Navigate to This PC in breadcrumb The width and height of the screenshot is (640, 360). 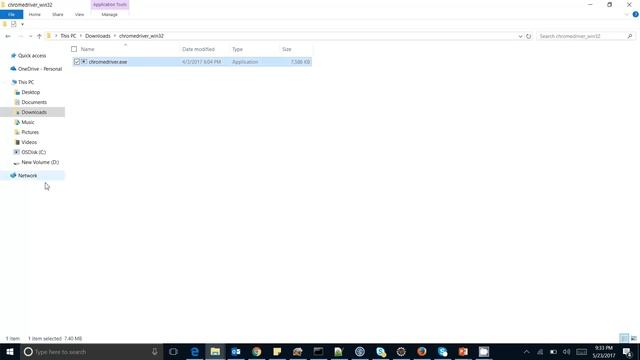(x=68, y=36)
